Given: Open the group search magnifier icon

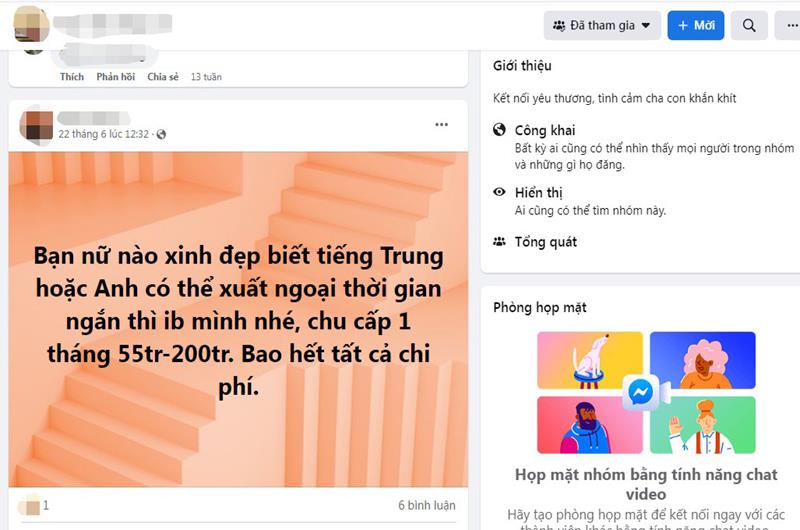Looking at the screenshot, I should coord(749,25).
